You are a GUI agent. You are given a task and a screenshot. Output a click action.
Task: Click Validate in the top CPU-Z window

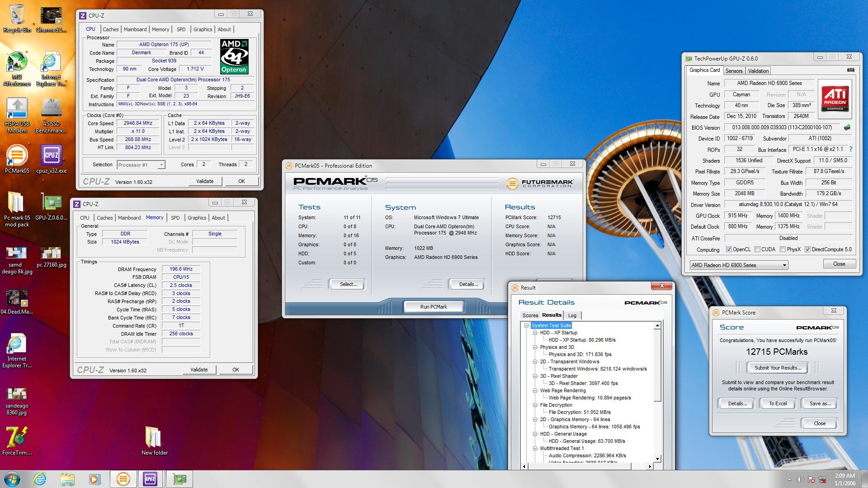(x=205, y=181)
